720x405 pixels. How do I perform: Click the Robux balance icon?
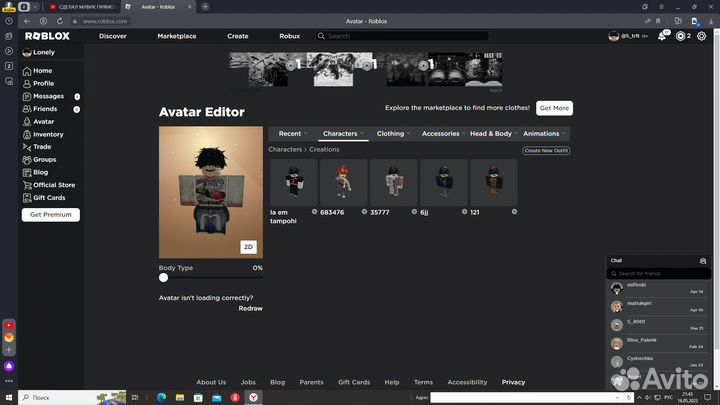tap(681, 36)
